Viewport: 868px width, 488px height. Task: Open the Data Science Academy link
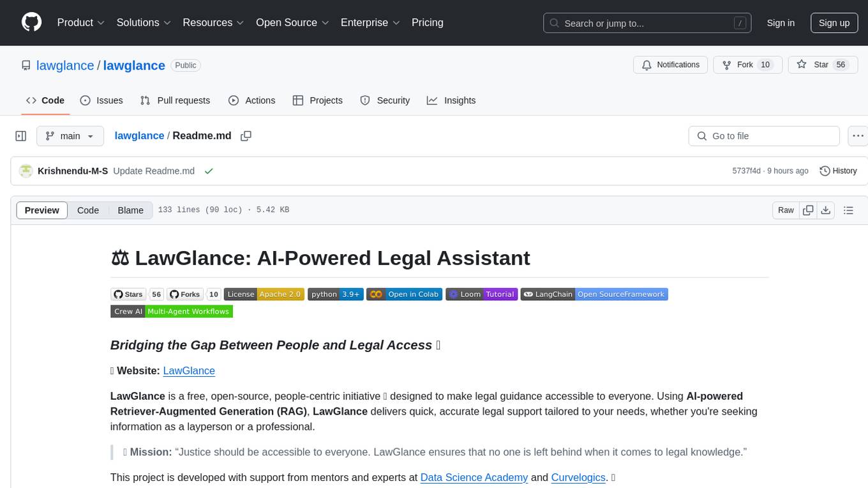pos(474,477)
